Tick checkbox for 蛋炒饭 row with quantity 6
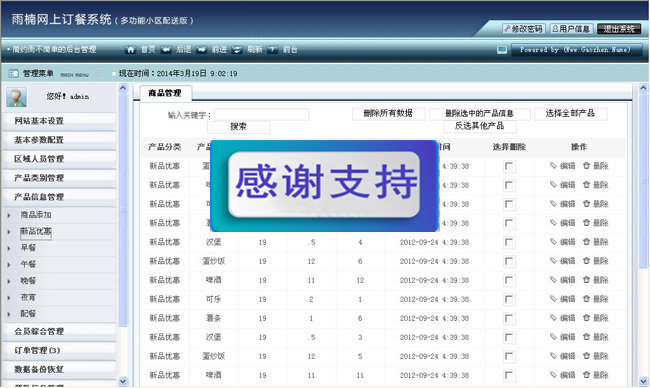 [x=509, y=262]
